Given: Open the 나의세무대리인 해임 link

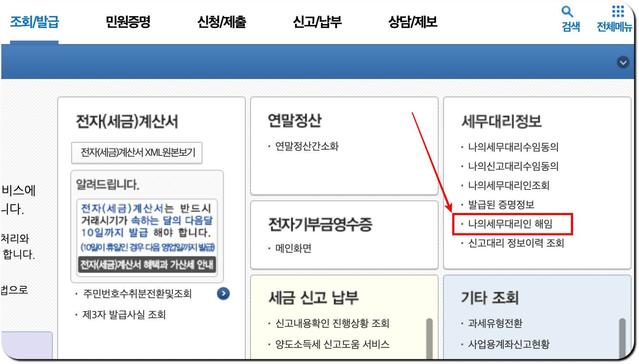Looking at the screenshot, I should pos(510,224).
